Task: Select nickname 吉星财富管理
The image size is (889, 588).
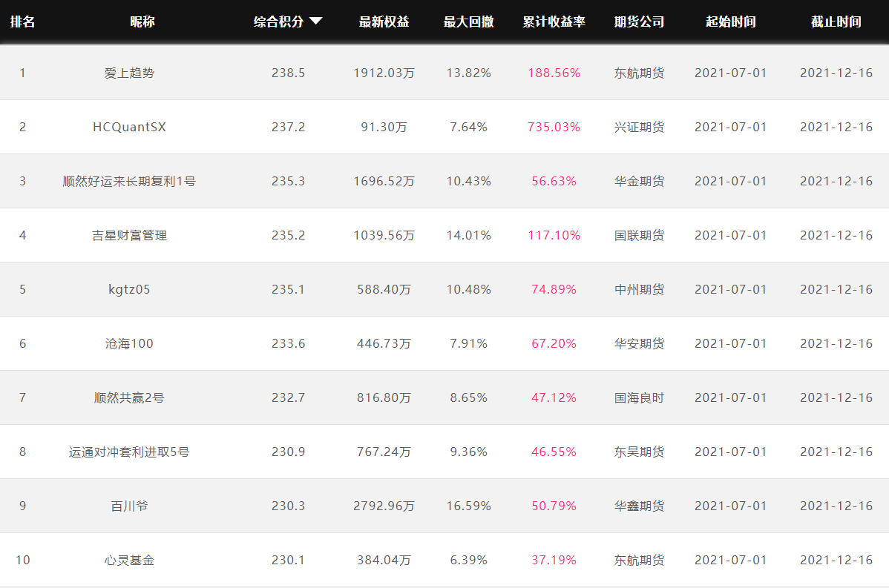Action: pyautogui.click(x=129, y=235)
